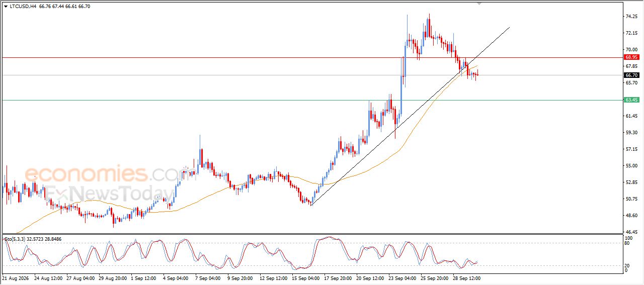Click the 70.00 price scale value
644x285 pixels.
pos(631,50)
